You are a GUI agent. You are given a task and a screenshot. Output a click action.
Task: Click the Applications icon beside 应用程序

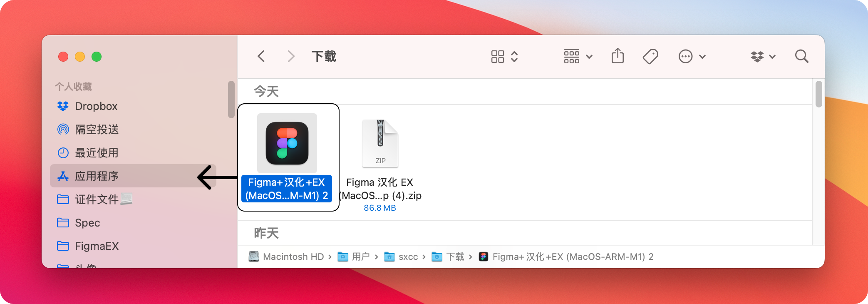(x=63, y=176)
